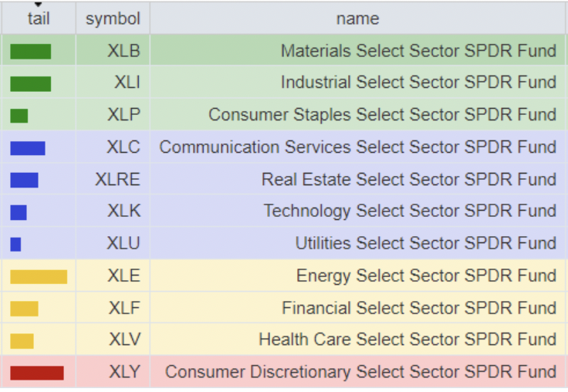
Task: Click the green tail bar for XLB
Action: pos(31,52)
